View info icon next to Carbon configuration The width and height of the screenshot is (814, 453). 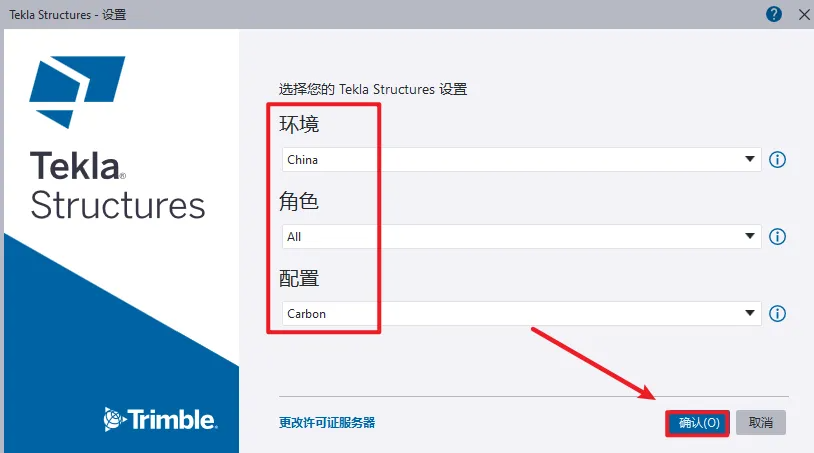coord(777,313)
